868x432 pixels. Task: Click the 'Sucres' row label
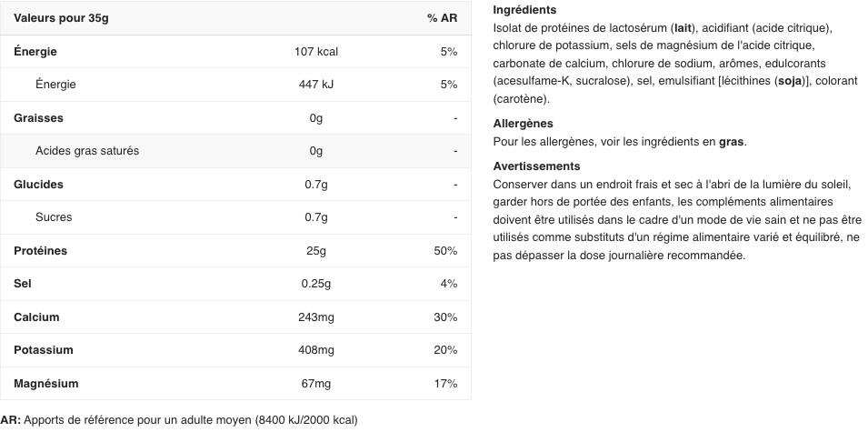click(x=54, y=217)
